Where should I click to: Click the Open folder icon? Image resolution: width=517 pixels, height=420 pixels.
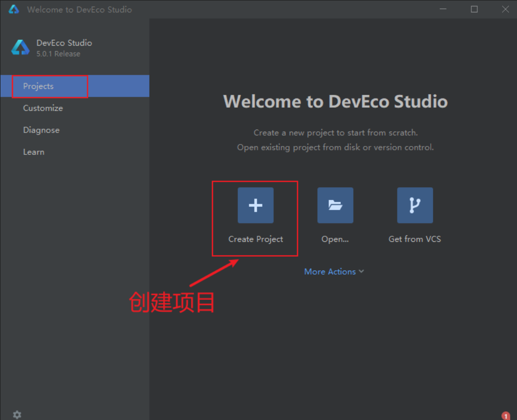[335, 205]
